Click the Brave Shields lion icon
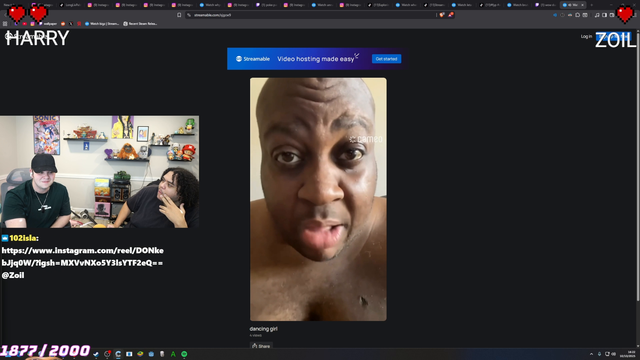 click(x=442, y=15)
